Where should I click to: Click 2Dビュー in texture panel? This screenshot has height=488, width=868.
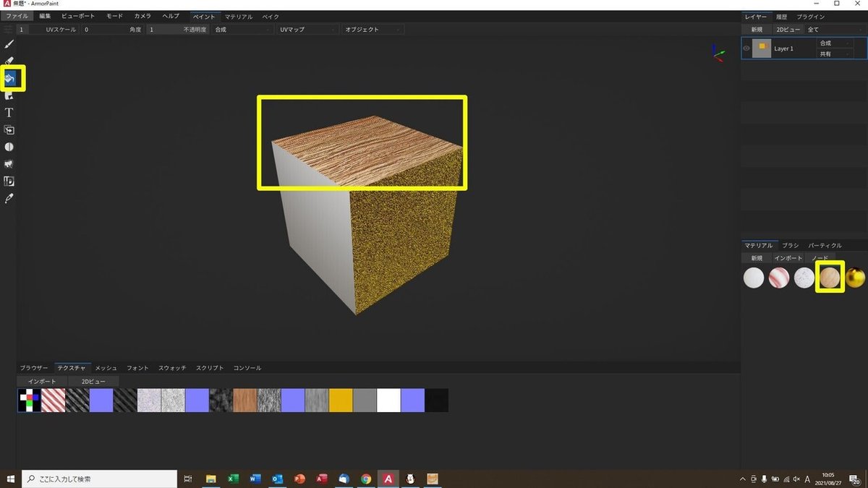[93, 381]
